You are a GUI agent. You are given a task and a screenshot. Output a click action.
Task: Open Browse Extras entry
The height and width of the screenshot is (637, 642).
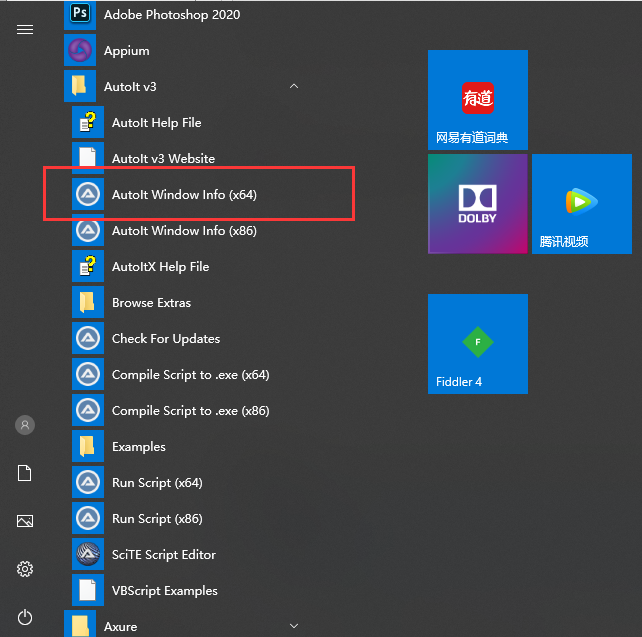pyautogui.click(x=151, y=303)
